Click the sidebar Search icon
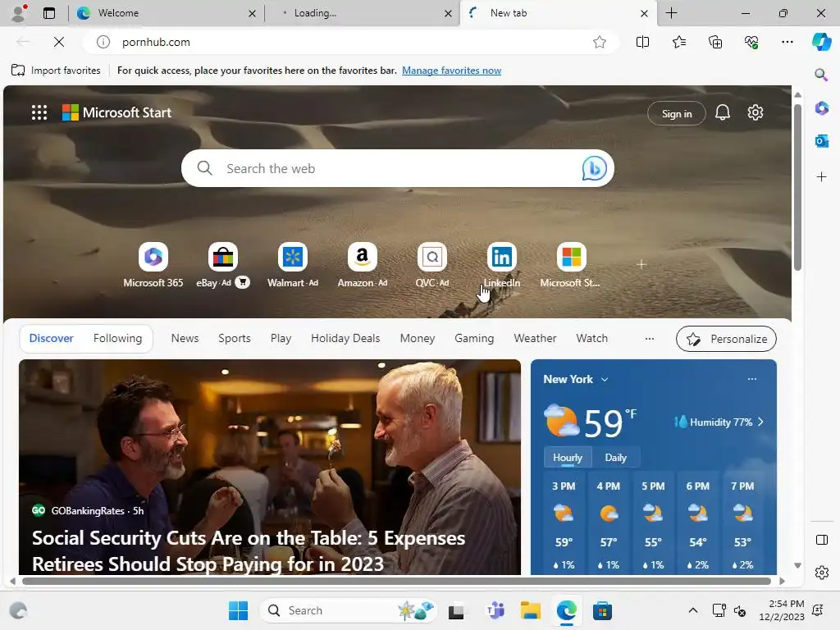 pyautogui.click(x=821, y=75)
